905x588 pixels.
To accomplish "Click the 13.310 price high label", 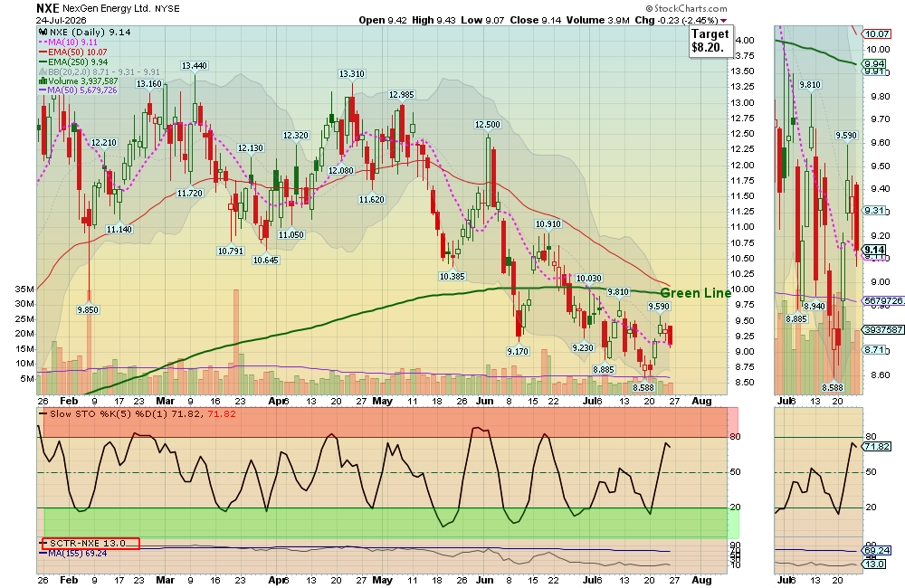I will (351, 74).
